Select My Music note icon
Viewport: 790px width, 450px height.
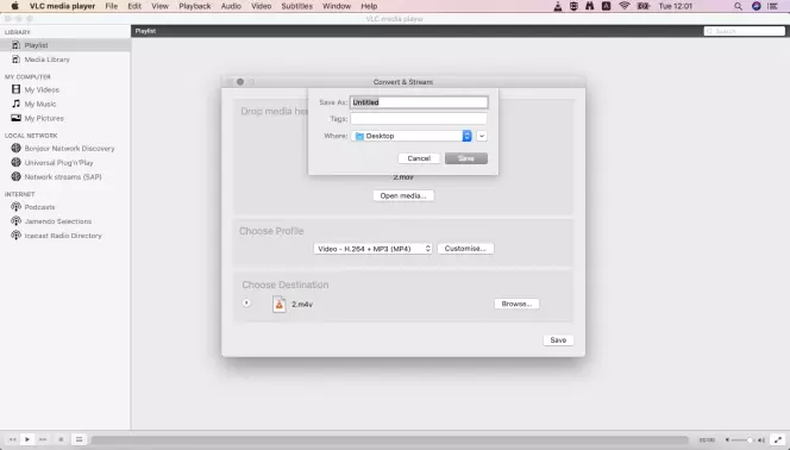tap(16, 104)
